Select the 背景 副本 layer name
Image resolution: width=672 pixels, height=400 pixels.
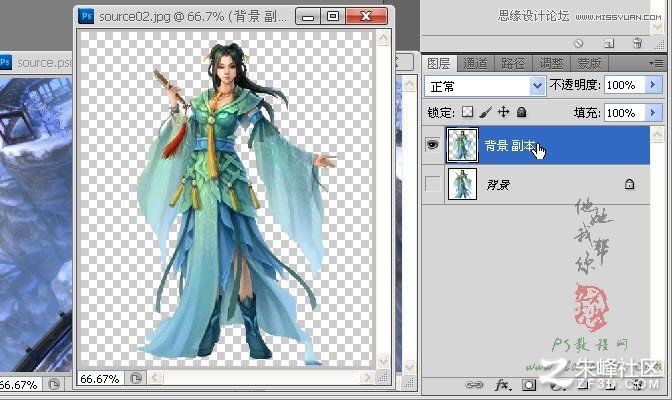click(510, 145)
